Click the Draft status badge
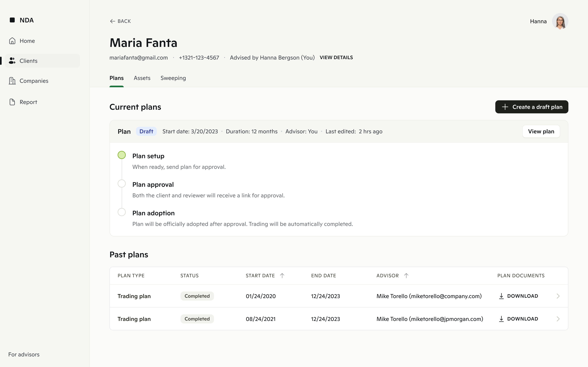This screenshot has height=367, width=588. [146, 132]
